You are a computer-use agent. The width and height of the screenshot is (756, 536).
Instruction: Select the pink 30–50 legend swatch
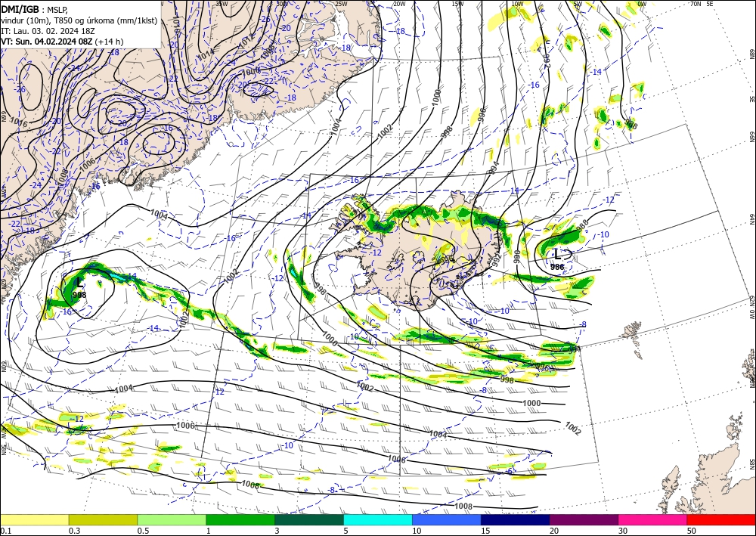click(653, 519)
